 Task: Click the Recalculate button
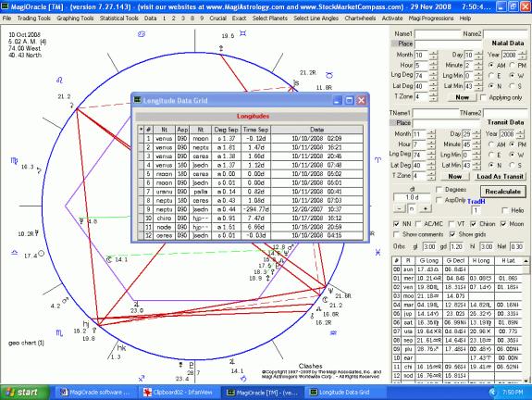[x=502, y=192]
